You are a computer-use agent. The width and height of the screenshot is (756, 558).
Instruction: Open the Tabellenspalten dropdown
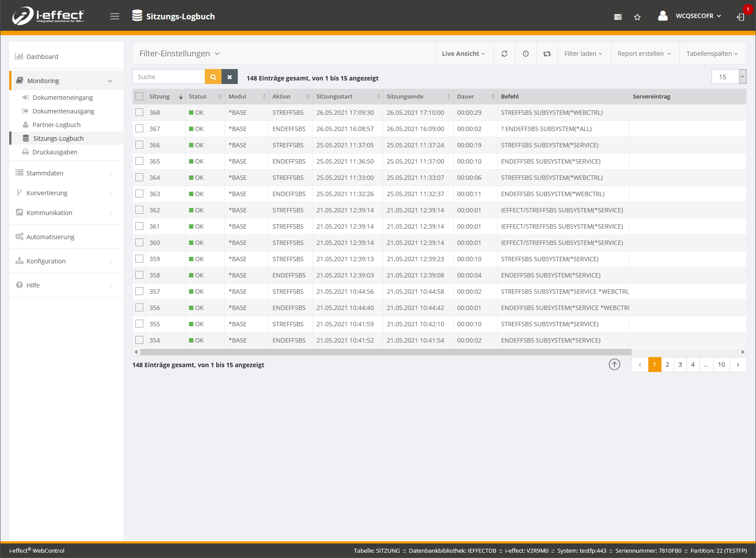click(x=712, y=54)
